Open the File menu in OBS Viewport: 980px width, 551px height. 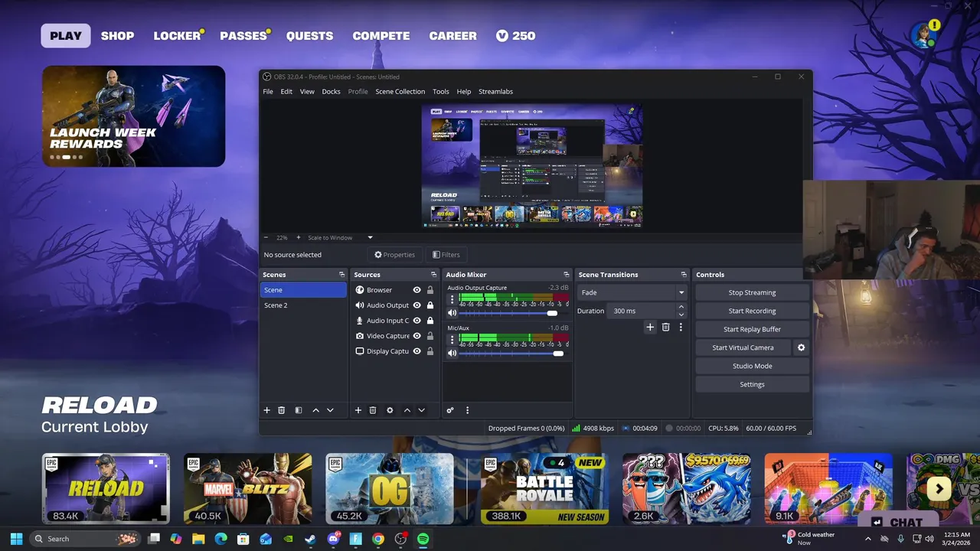(x=268, y=91)
